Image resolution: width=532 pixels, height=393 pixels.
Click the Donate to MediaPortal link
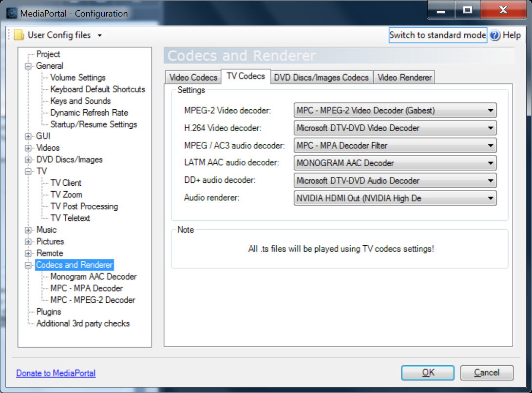pos(56,373)
